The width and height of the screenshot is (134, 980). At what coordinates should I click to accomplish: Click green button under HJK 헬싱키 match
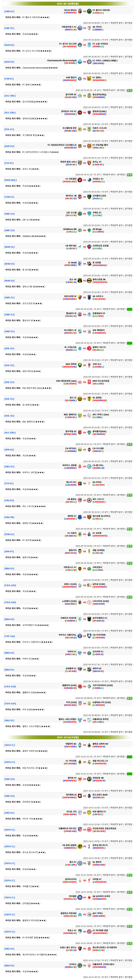[130, 90]
